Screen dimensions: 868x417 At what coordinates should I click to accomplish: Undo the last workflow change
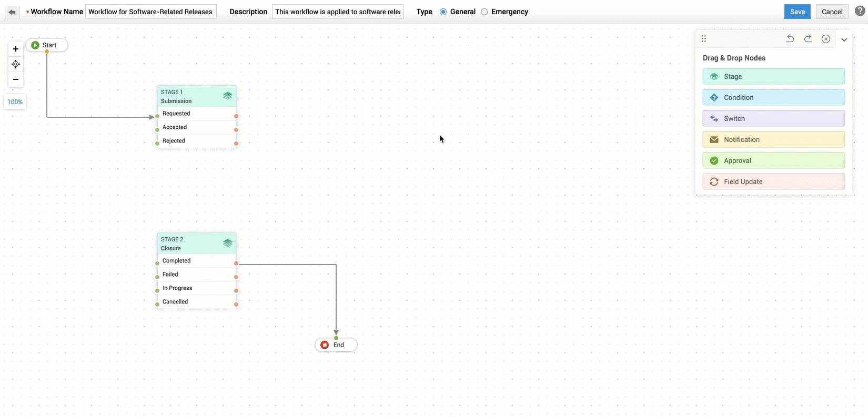point(790,39)
